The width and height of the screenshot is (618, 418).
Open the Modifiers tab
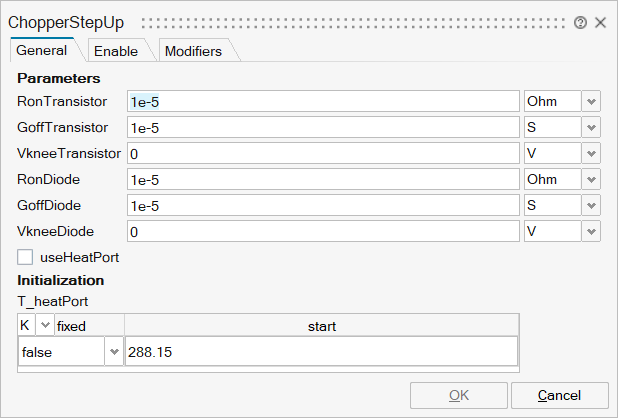[193, 51]
